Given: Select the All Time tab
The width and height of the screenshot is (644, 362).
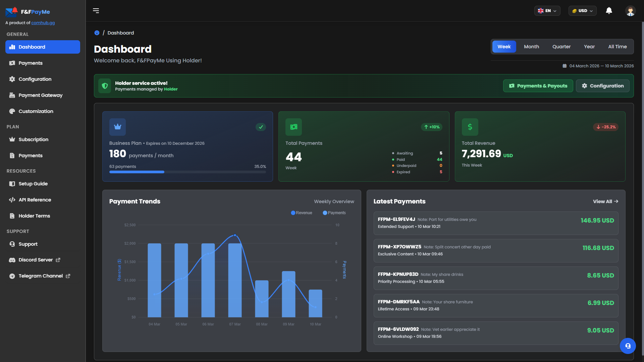Looking at the screenshot, I should pos(618,47).
